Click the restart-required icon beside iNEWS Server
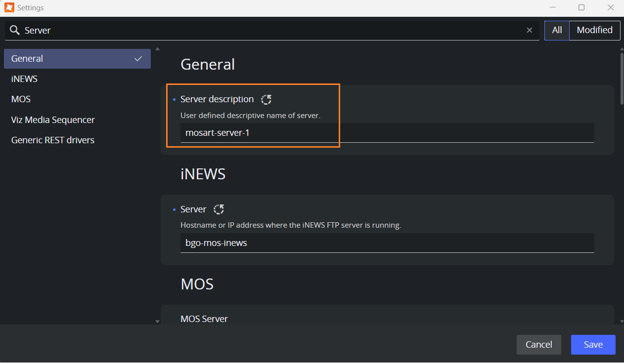Image resolution: width=624 pixels, height=364 pixels. tap(219, 209)
